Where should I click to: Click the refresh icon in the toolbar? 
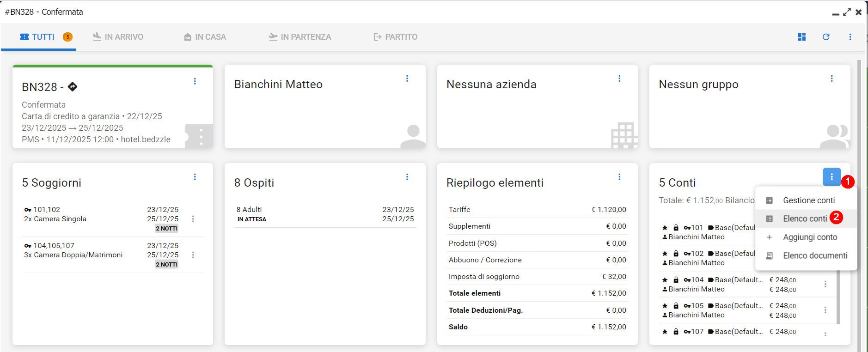pyautogui.click(x=826, y=37)
